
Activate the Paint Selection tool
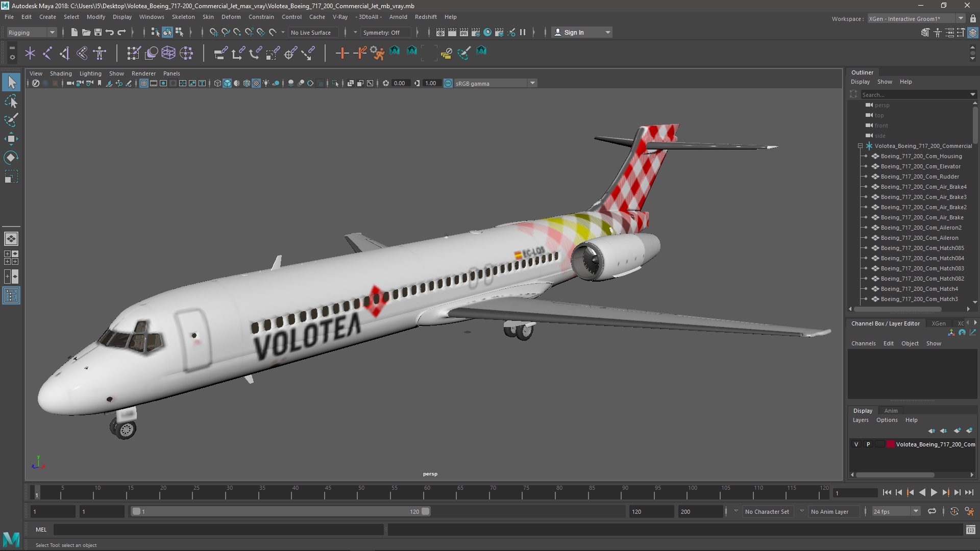(x=11, y=120)
